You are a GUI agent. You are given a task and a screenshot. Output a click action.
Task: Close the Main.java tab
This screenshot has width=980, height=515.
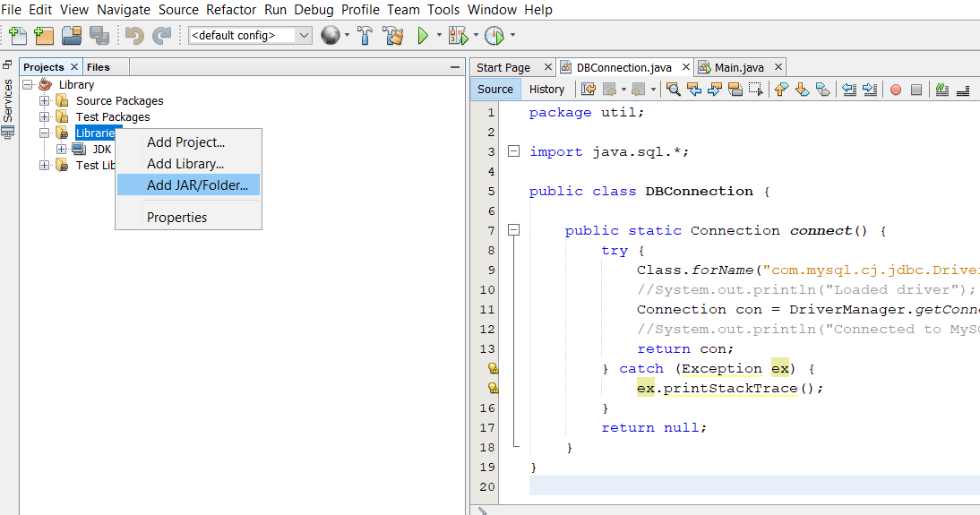click(x=778, y=67)
